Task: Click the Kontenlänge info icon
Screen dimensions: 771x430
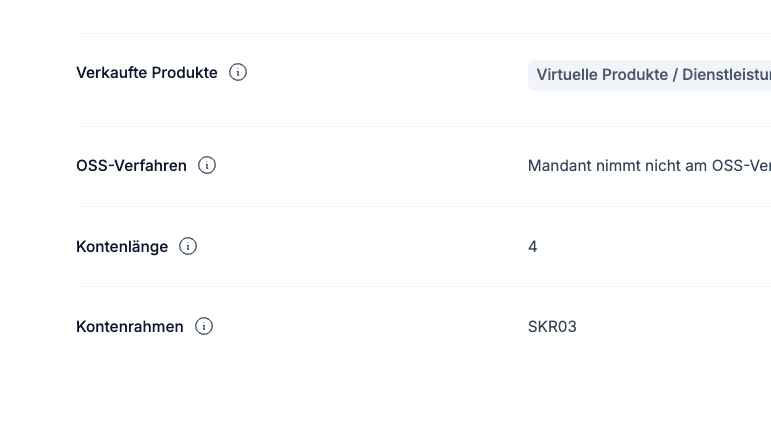Action: click(188, 246)
